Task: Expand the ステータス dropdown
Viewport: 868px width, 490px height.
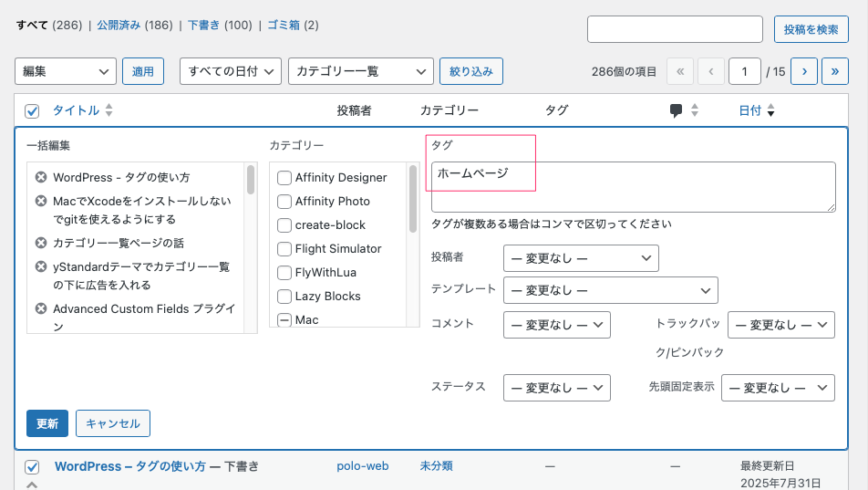Action: 556,388
